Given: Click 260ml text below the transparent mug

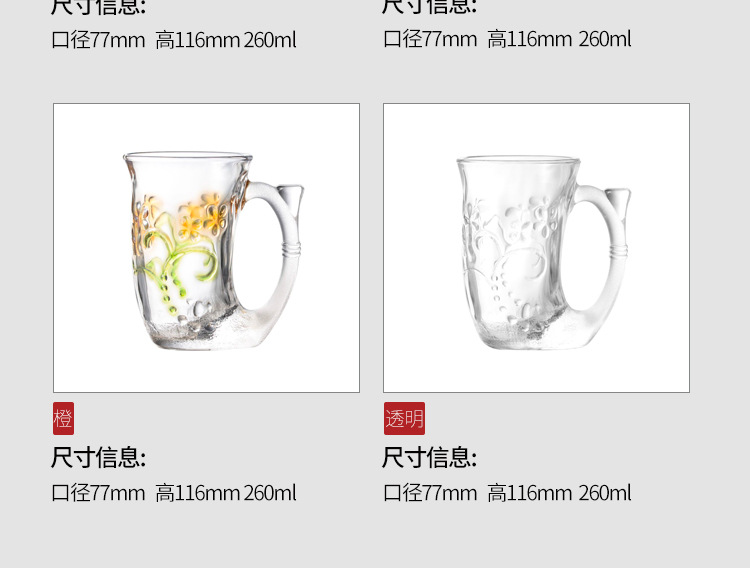Looking at the screenshot, I should [x=605, y=493].
